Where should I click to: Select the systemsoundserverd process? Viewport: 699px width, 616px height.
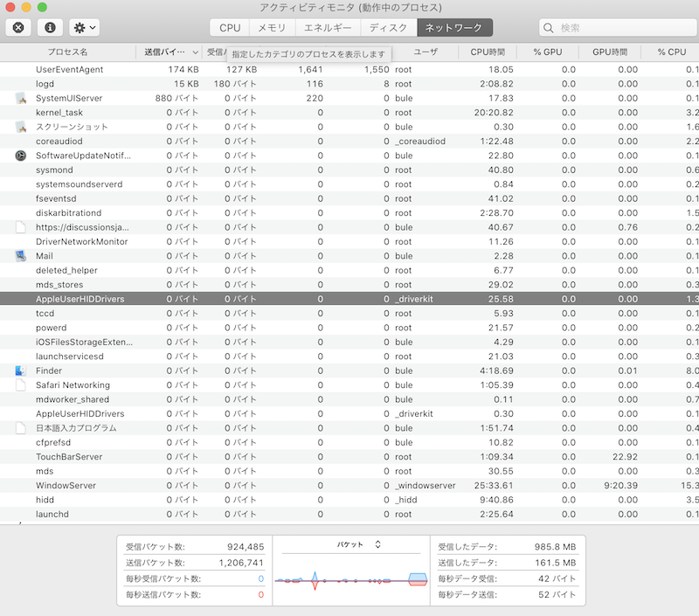349,184
